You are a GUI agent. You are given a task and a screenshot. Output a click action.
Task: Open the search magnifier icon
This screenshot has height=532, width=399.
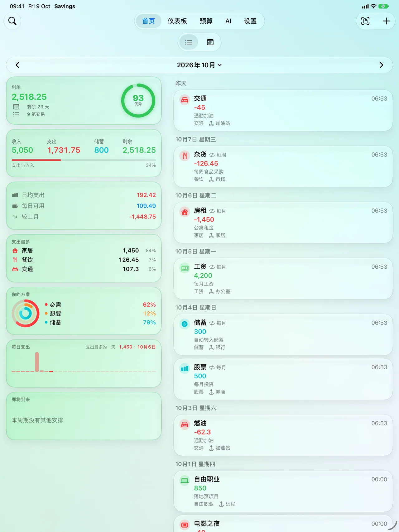pos(12,21)
